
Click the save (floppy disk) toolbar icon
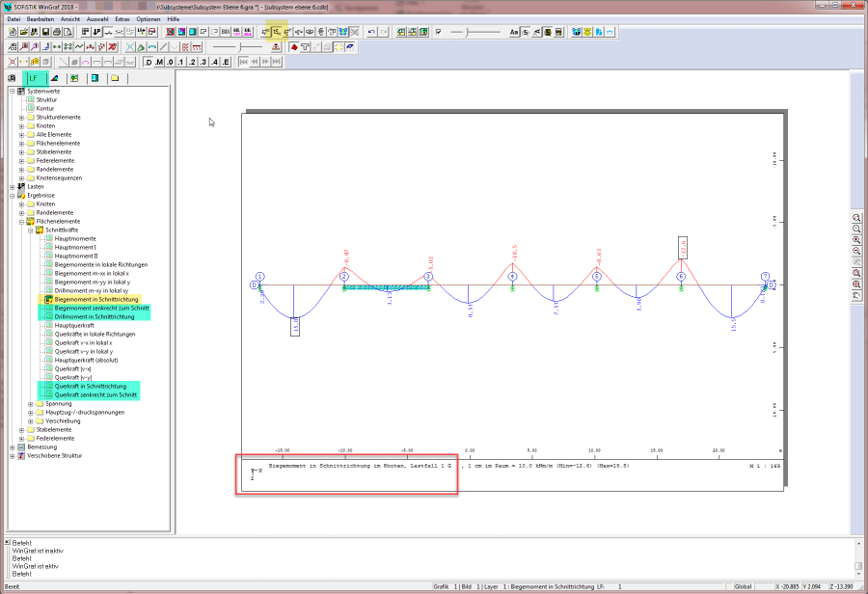(45, 32)
